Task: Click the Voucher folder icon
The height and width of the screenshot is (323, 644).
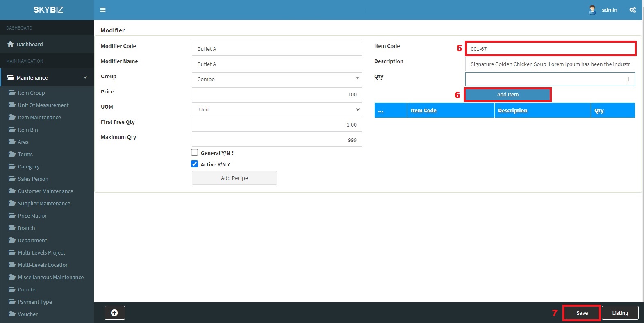Action: tap(12, 314)
